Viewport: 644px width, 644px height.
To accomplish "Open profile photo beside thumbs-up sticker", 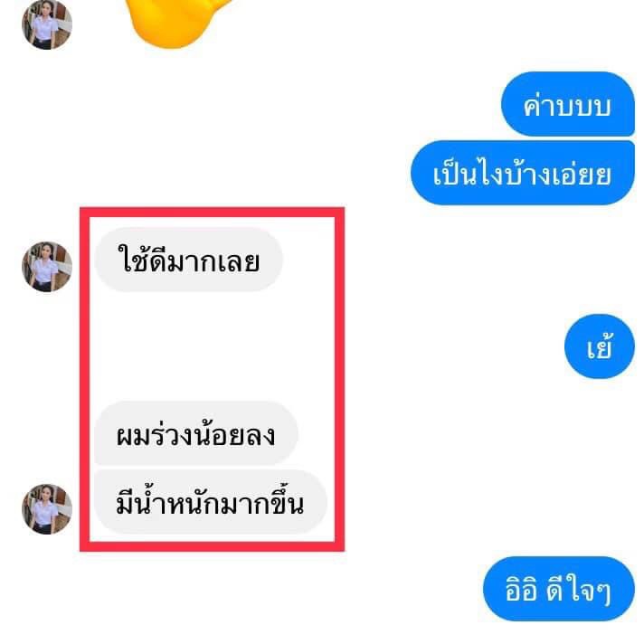I will pos(47,24).
